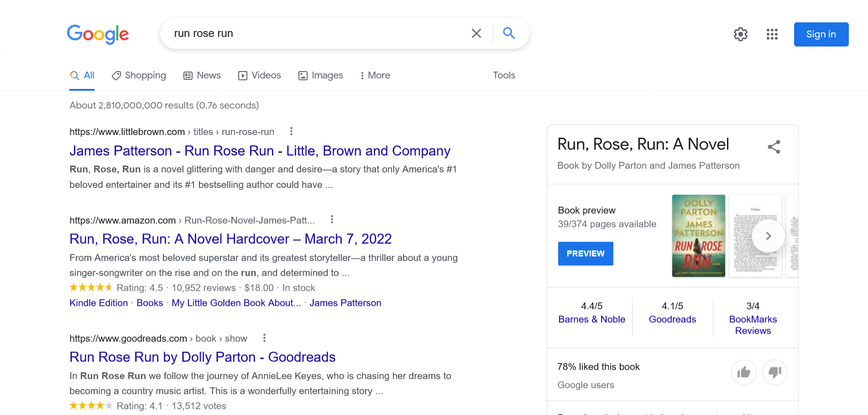Preview the book pages

coord(586,254)
